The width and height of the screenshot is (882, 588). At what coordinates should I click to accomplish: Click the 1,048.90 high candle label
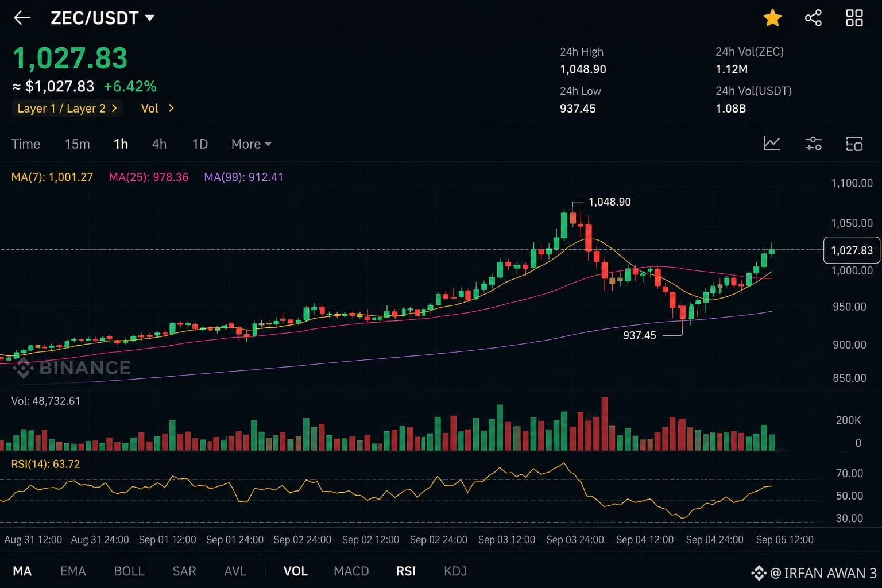coord(609,202)
